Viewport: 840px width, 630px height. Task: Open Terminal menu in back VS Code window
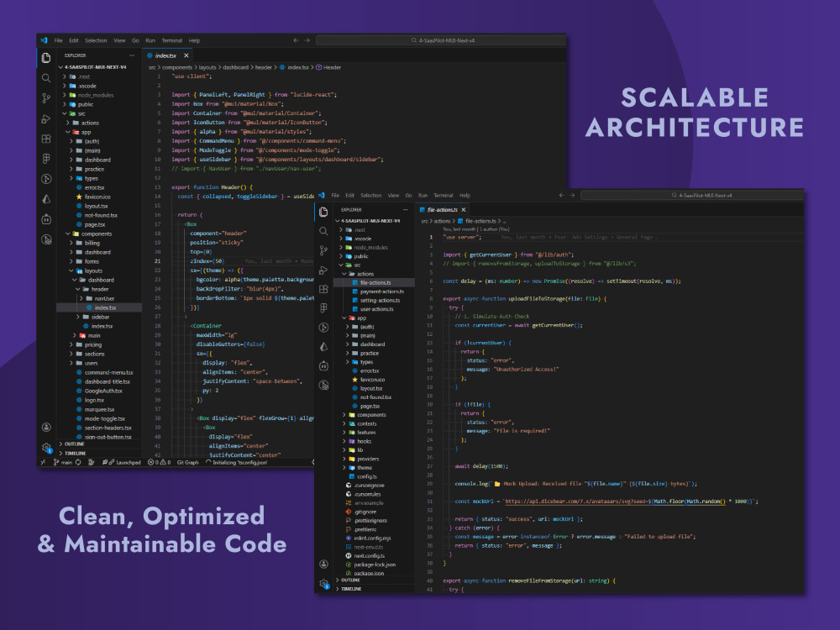pos(172,40)
